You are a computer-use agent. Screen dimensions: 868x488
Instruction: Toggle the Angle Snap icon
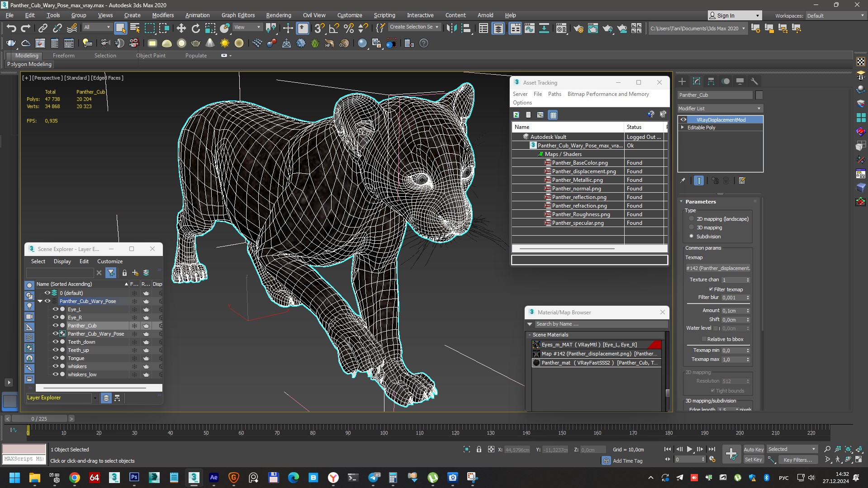(334, 28)
